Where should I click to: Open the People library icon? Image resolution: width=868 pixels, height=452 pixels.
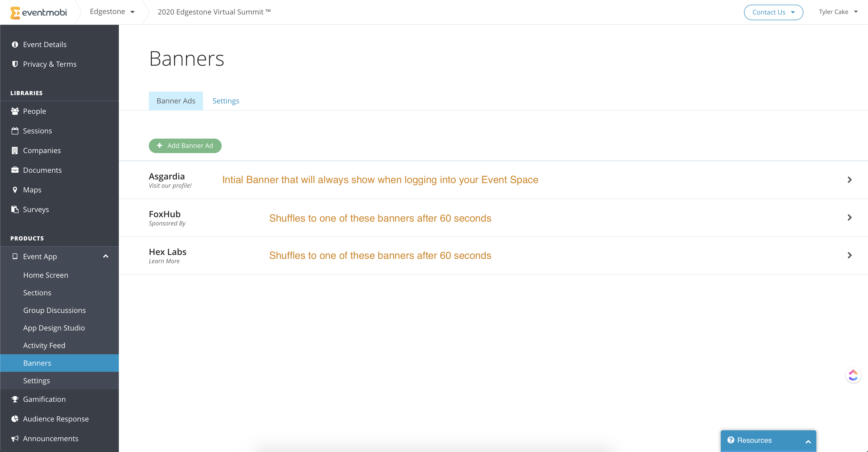[15, 111]
